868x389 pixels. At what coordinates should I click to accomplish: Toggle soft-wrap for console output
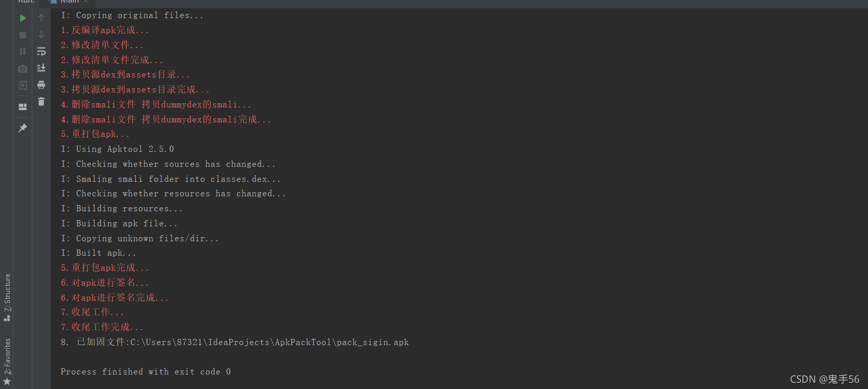coord(41,52)
